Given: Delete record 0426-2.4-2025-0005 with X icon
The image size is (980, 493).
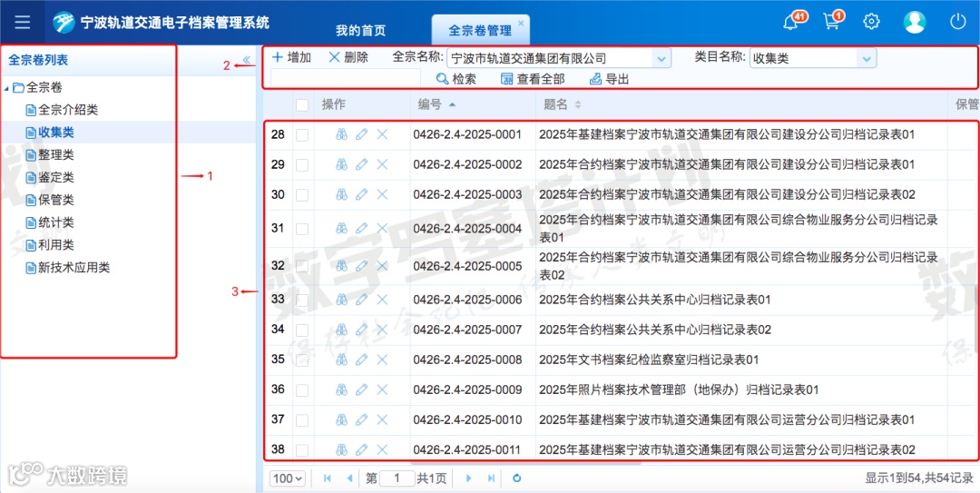Looking at the screenshot, I should pos(383,266).
